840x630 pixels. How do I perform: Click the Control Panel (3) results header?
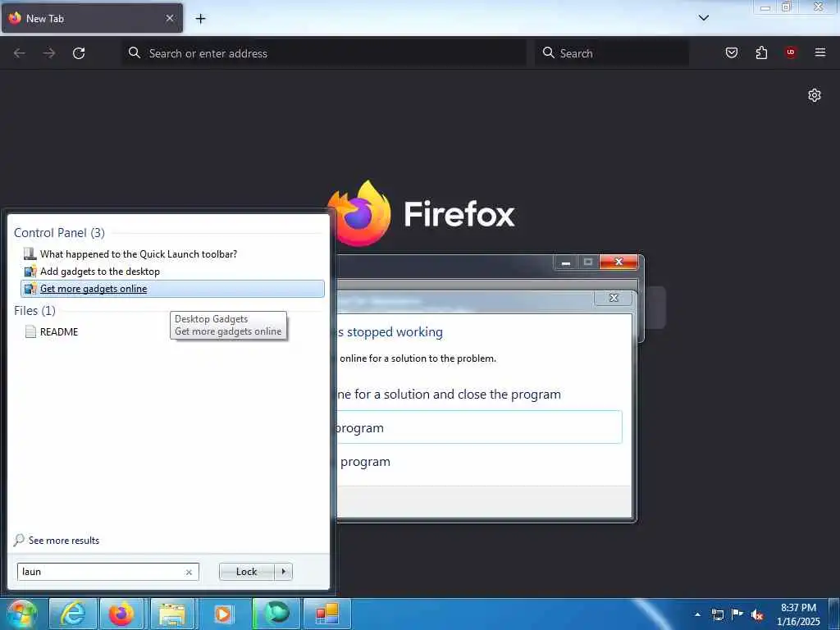pos(59,232)
